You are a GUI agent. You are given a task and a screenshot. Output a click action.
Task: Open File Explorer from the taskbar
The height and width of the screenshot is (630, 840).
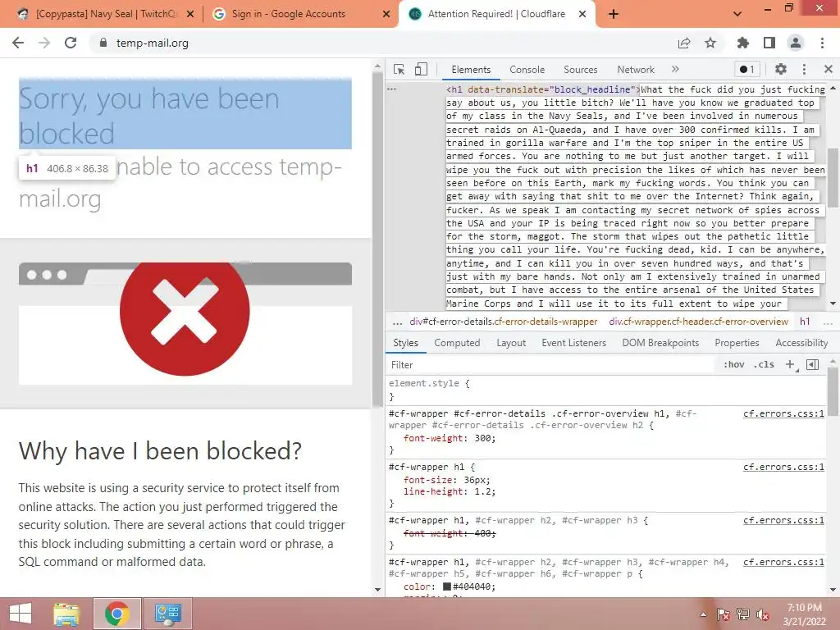point(66,614)
